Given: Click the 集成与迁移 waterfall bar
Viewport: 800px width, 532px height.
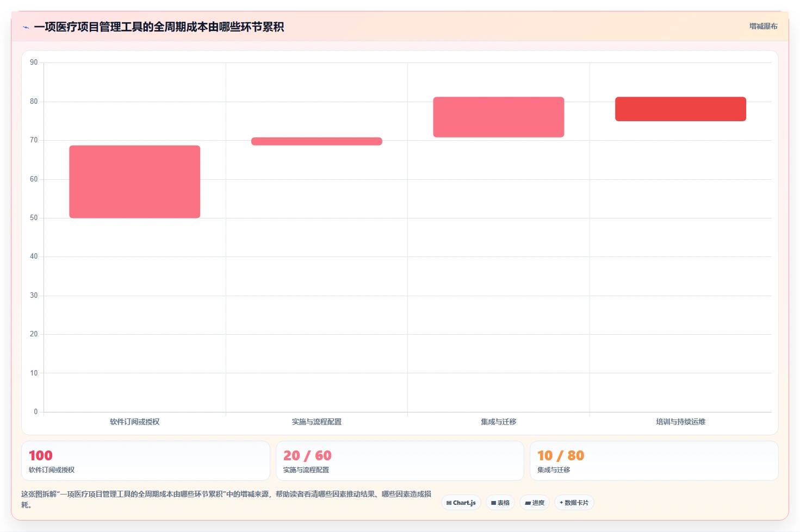Looking at the screenshot, I should pyautogui.click(x=499, y=117).
